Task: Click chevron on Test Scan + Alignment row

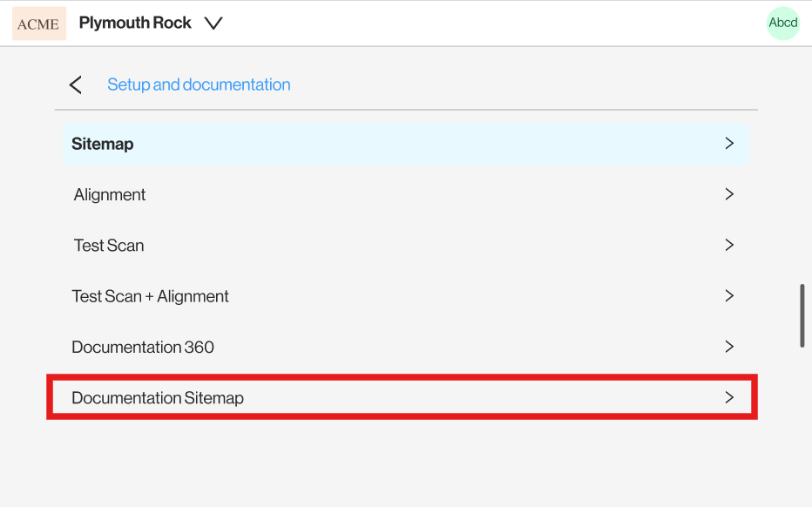Action: coord(729,295)
